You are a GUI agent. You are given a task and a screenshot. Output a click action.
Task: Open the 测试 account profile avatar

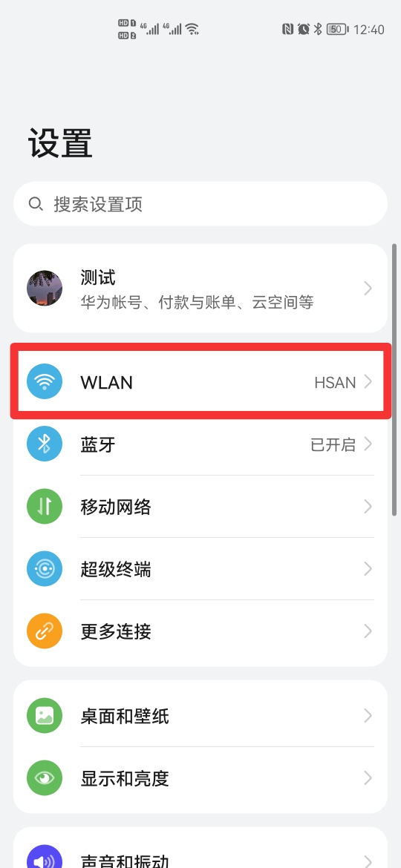click(45, 289)
